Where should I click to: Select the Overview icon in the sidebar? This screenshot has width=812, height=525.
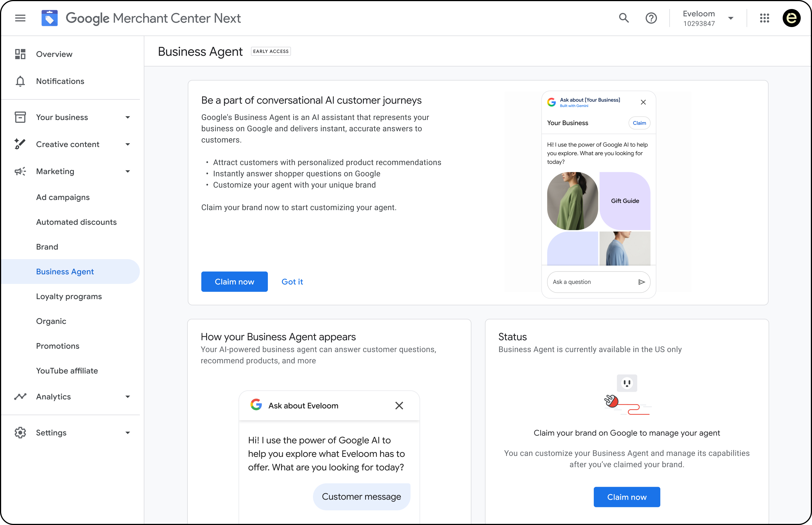click(20, 54)
